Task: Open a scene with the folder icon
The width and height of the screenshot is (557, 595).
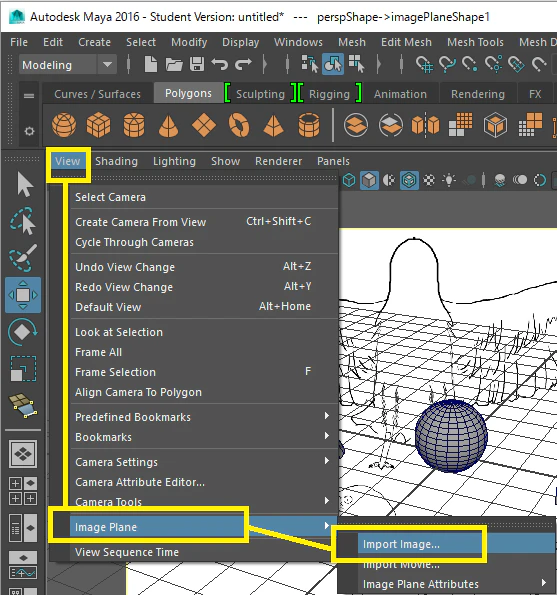Action: (x=174, y=64)
